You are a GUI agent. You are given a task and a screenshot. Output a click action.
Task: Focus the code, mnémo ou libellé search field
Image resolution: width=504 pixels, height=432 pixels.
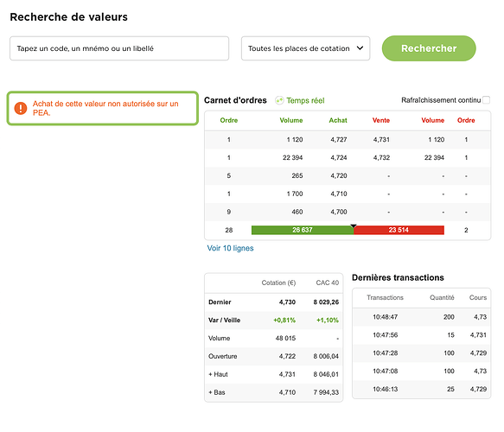(x=119, y=48)
